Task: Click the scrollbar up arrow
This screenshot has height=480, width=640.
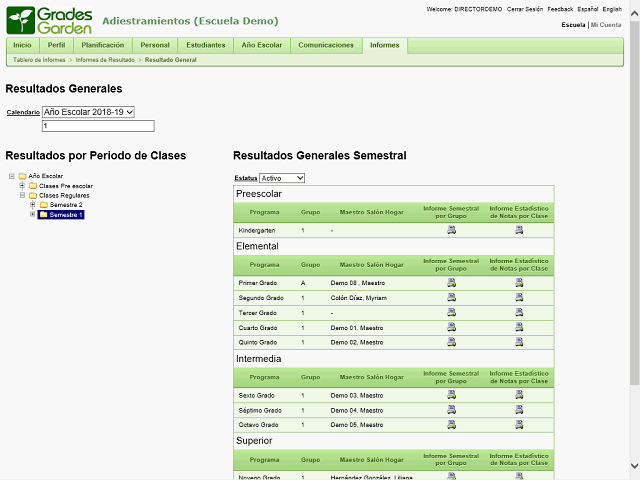Action: [634, 14]
